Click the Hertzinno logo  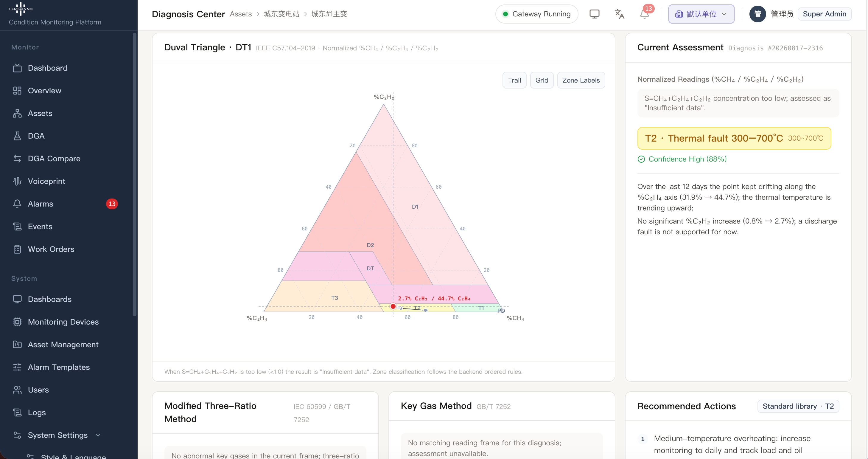click(x=21, y=8)
